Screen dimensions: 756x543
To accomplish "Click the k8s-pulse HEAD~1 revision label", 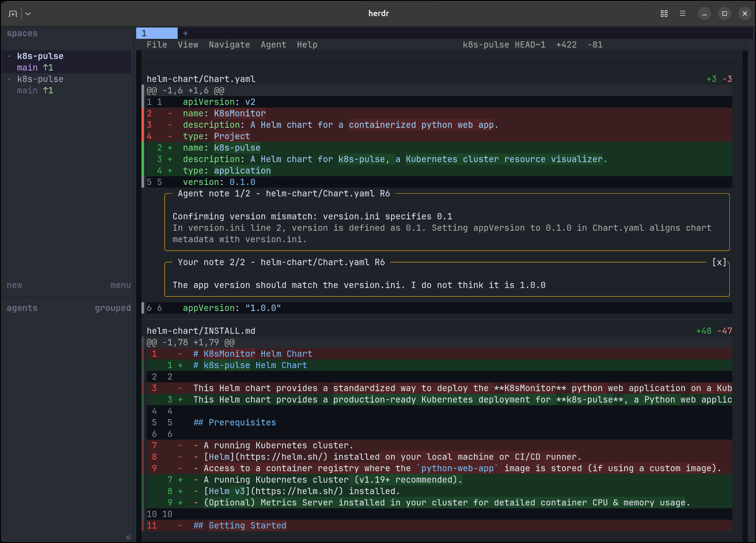I will (504, 44).
